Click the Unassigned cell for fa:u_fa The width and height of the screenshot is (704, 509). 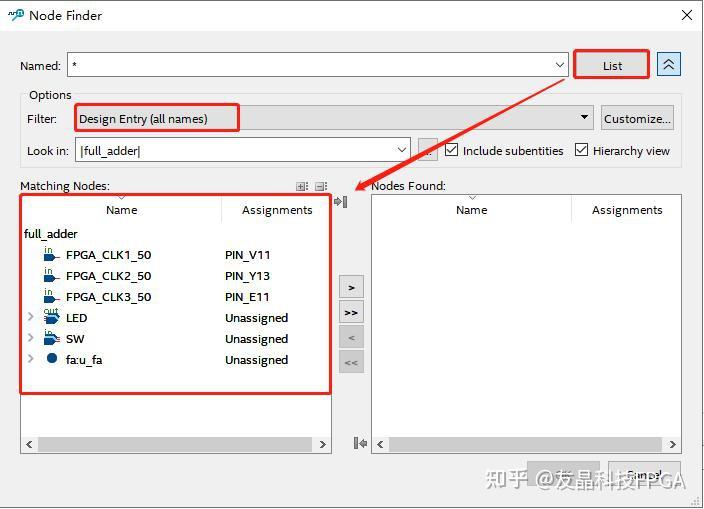tap(256, 360)
